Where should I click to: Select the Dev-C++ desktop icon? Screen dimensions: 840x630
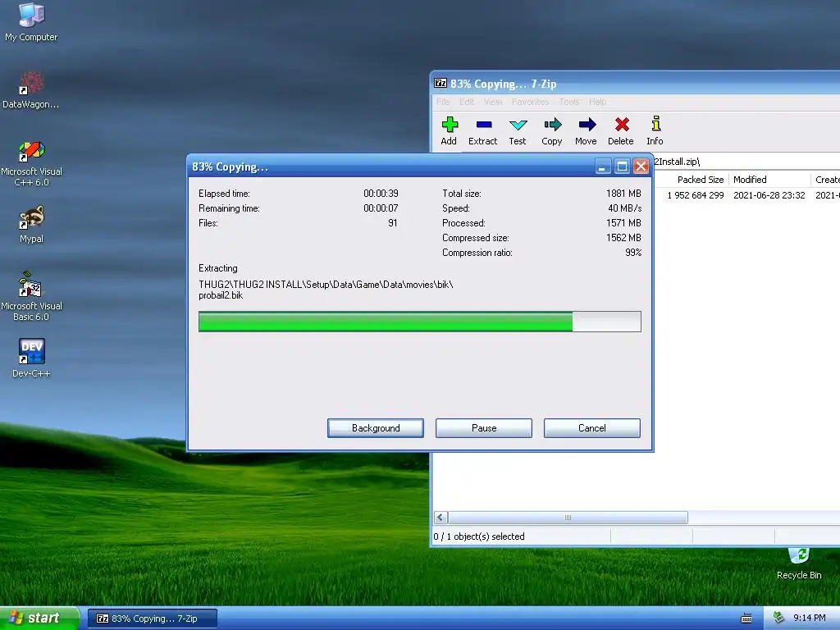point(32,358)
